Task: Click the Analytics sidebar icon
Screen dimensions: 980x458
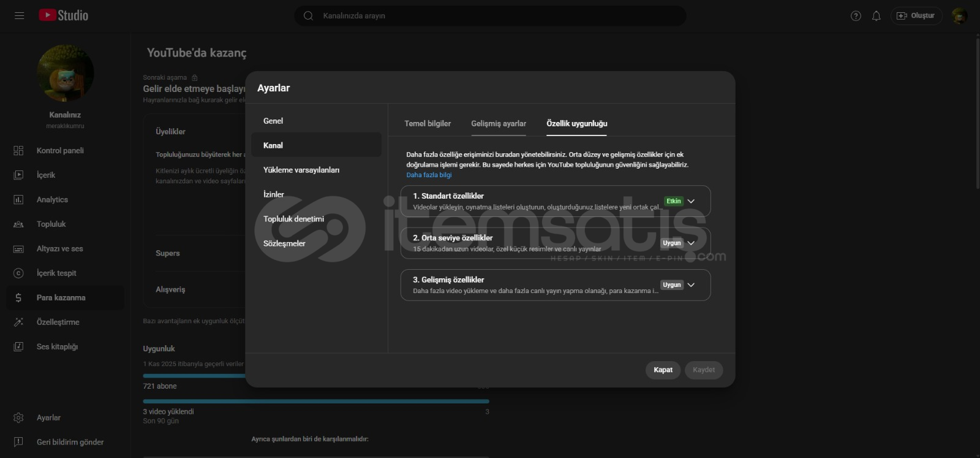Action: (x=18, y=199)
